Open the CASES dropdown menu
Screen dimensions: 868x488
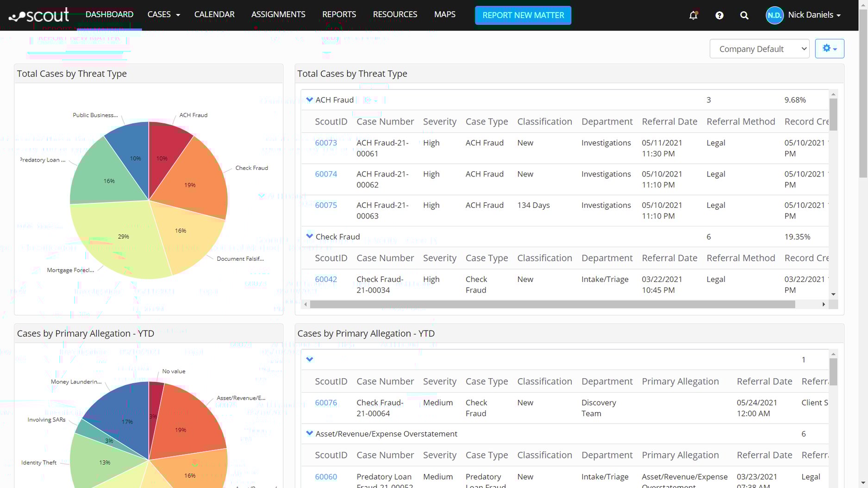[163, 14]
